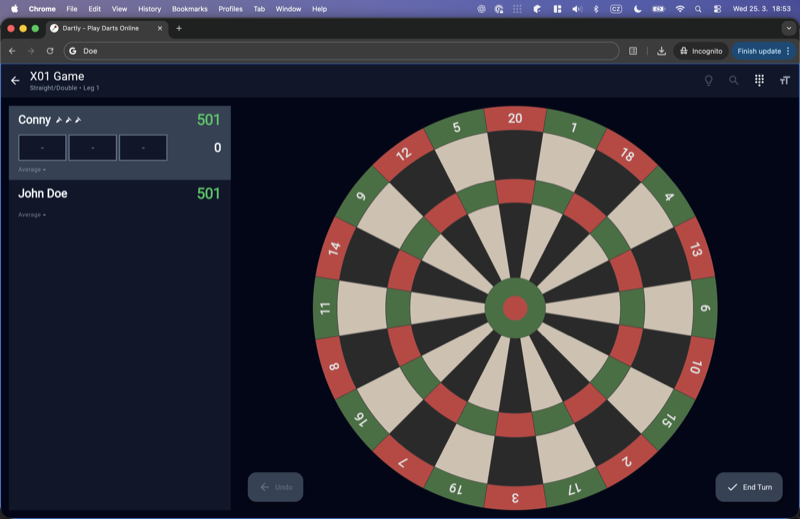Open the Help menu in menu bar
The image size is (800, 519).
pos(319,9)
